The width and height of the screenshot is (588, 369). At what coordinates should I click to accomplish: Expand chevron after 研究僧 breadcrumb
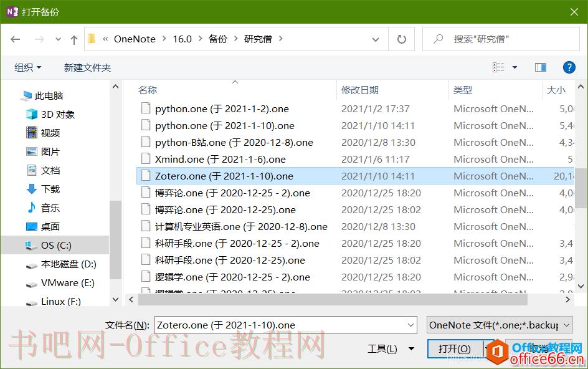(280, 39)
